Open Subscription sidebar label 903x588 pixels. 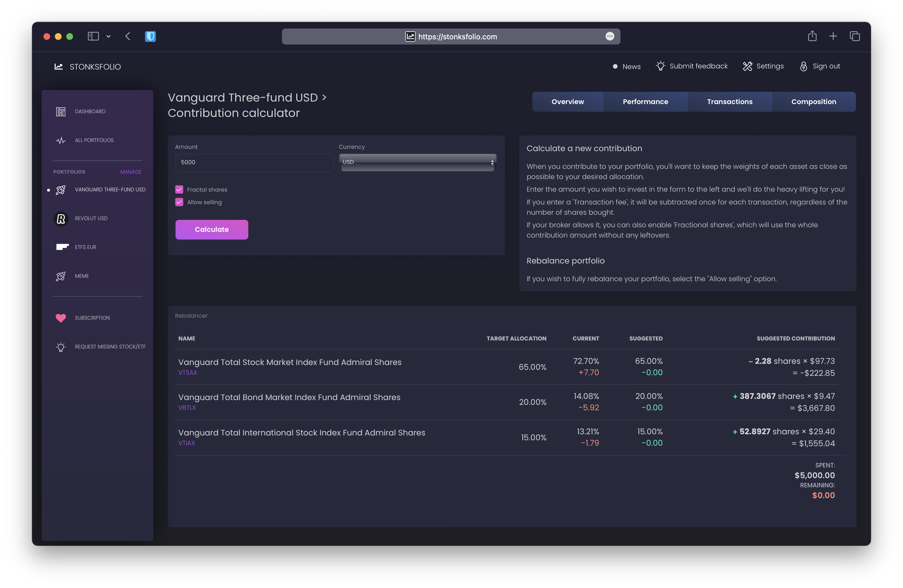(92, 318)
